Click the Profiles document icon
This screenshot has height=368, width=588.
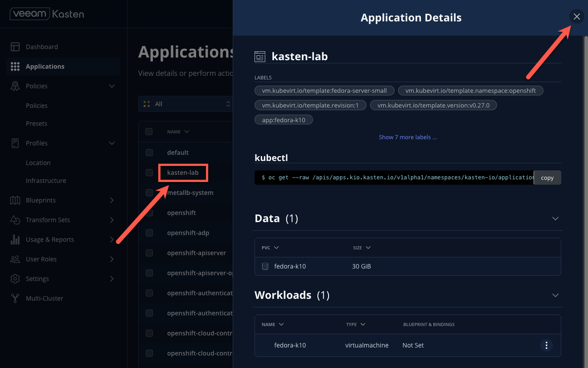15,143
